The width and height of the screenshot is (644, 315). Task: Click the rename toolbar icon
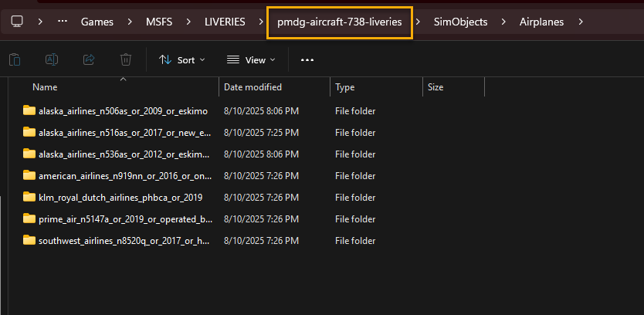tap(51, 60)
